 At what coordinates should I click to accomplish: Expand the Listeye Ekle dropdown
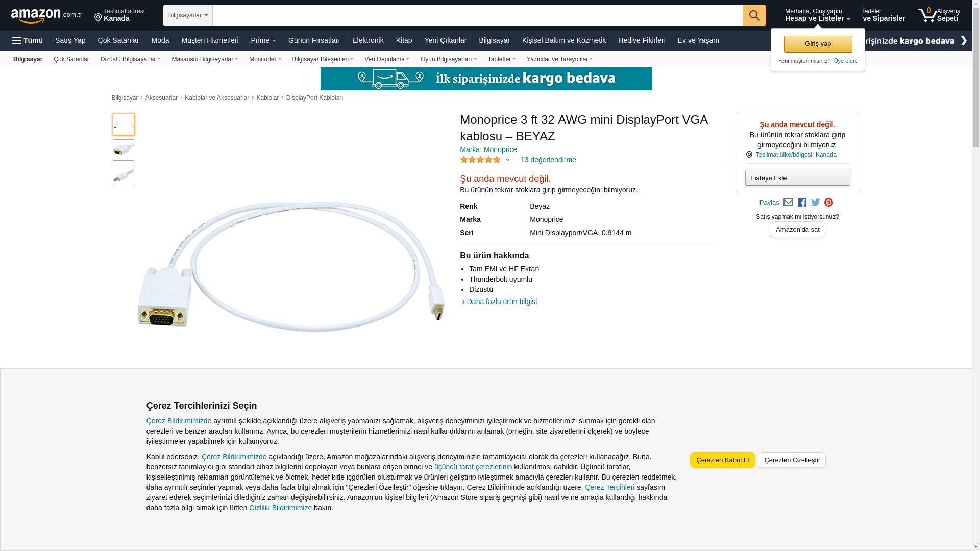click(x=797, y=178)
